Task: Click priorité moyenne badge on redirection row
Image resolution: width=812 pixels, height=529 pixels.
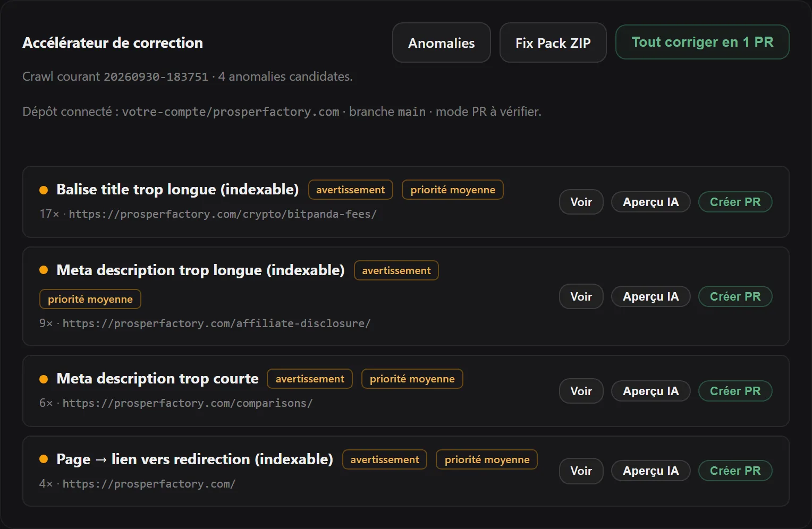Action: pyautogui.click(x=487, y=459)
